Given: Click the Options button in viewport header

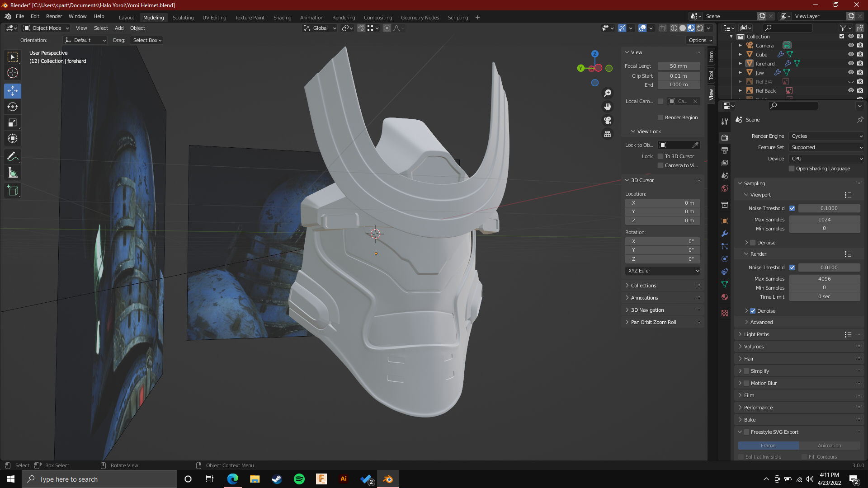Looking at the screenshot, I should tap(700, 40).
